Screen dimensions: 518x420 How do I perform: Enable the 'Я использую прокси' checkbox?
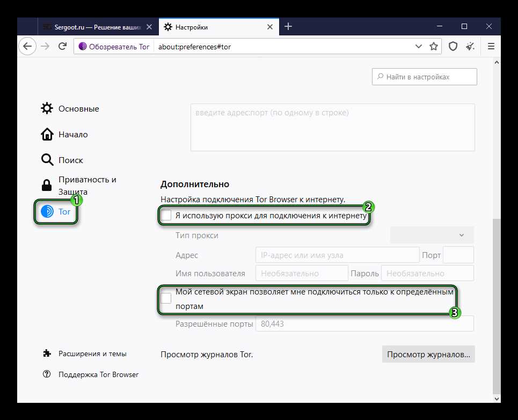166,215
